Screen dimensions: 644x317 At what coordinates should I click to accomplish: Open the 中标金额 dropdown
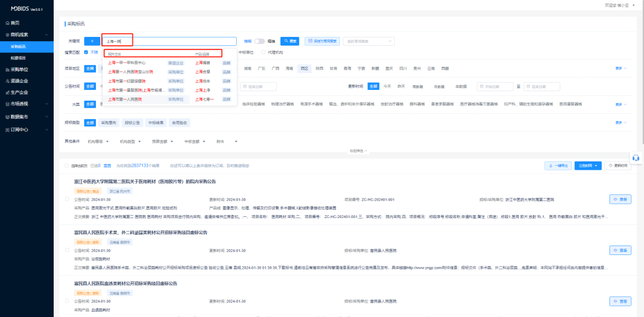point(194,141)
